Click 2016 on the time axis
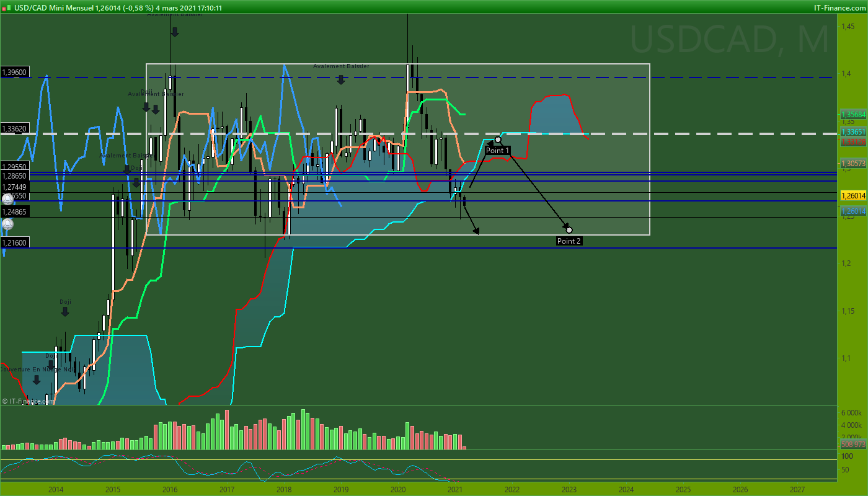This screenshot has width=868, height=496. point(170,490)
